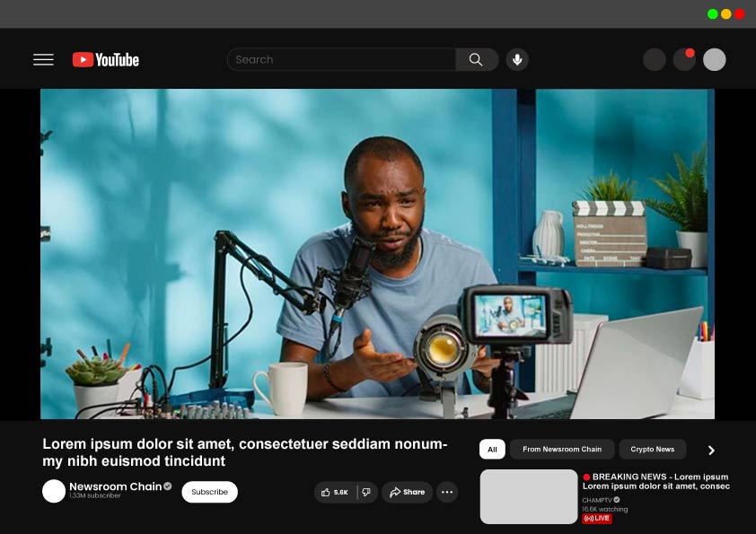Expand more actions via the ellipsis button
The height and width of the screenshot is (534, 756).
(446, 492)
